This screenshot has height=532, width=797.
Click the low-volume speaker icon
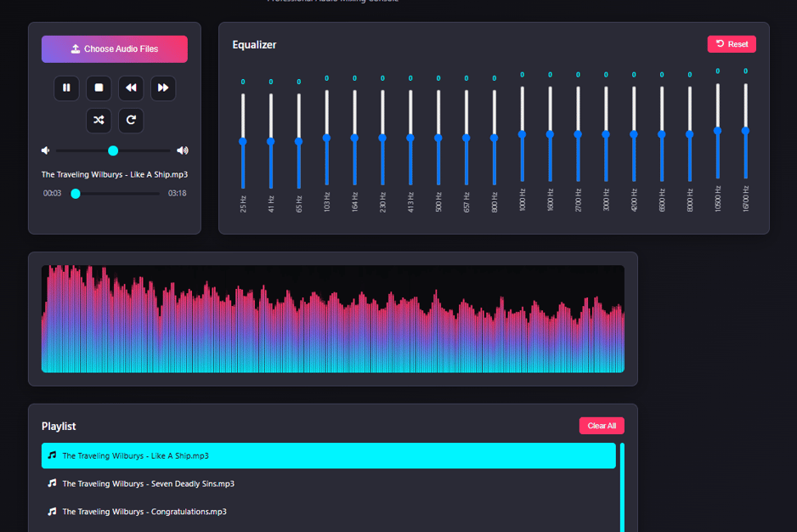[46, 150]
